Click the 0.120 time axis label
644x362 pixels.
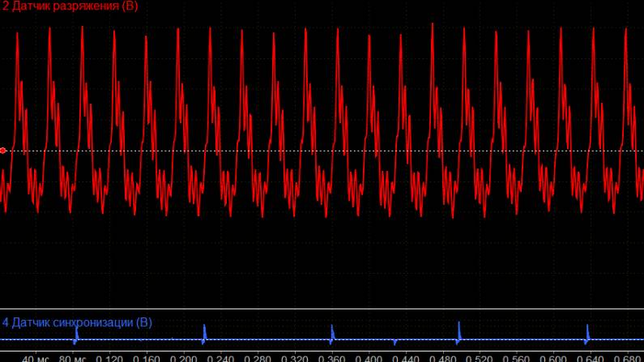pos(109,358)
